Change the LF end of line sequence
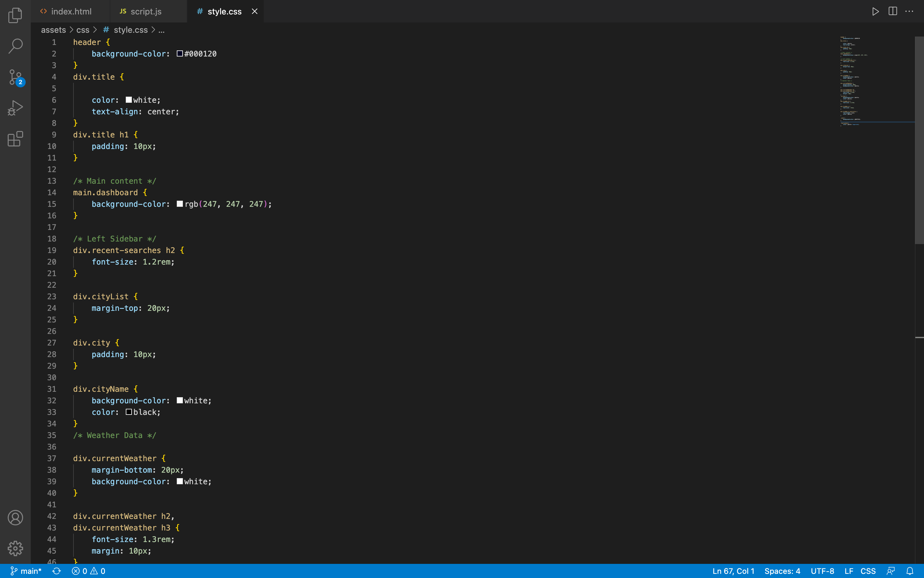Screen dimensions: 924x578 coord(848,571)
